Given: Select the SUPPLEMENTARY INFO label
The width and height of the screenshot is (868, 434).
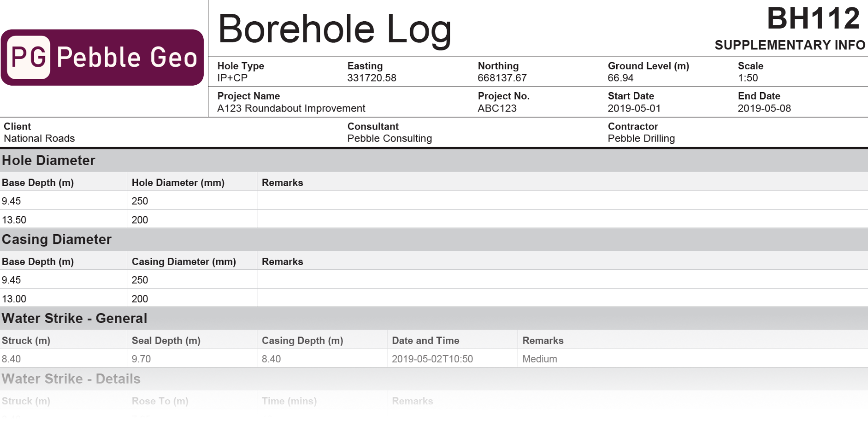Looking at the screenshot, I should [790, 45].
